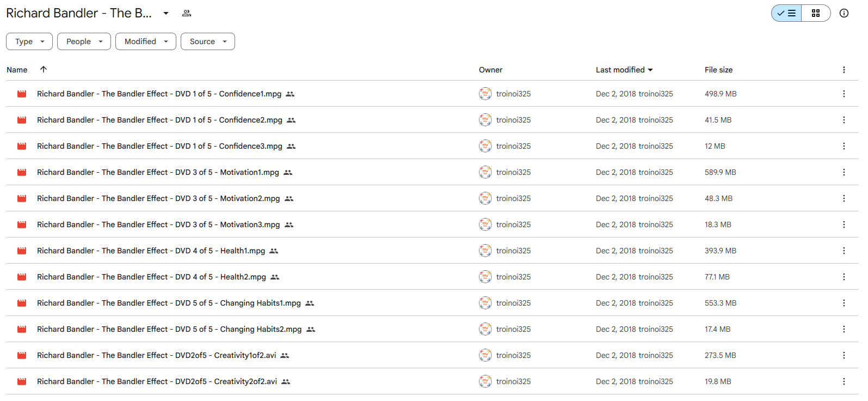Viewport: 868px width, 401px height.
Task: Click the 589.9 MB file size value
Action: pyautogui.click(x=721, y=172)
